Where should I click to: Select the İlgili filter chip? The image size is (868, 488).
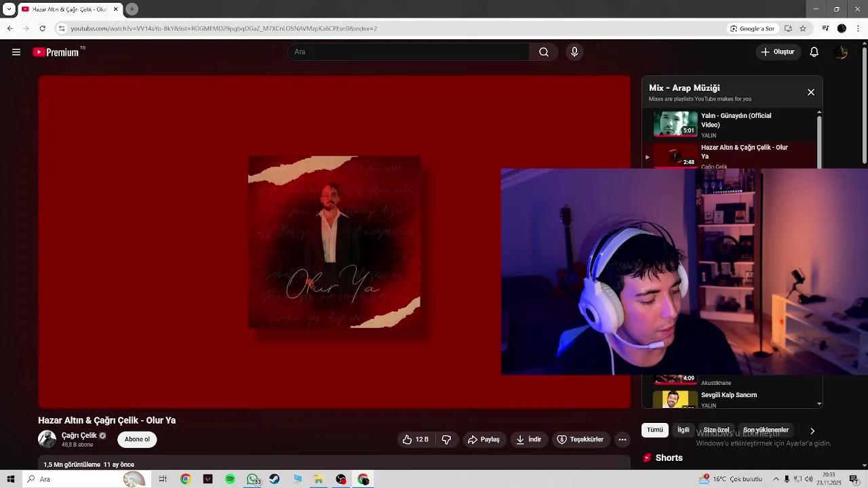(684, 430)
